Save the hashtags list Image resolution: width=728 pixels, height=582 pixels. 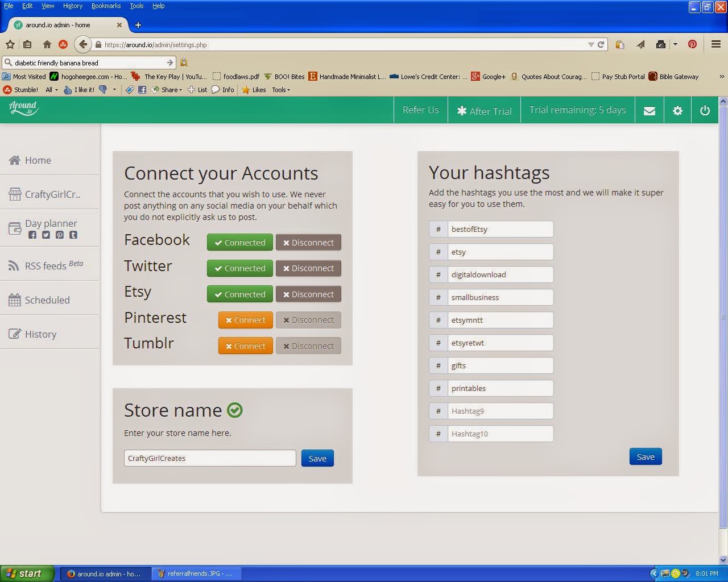(x=646, y=456)
